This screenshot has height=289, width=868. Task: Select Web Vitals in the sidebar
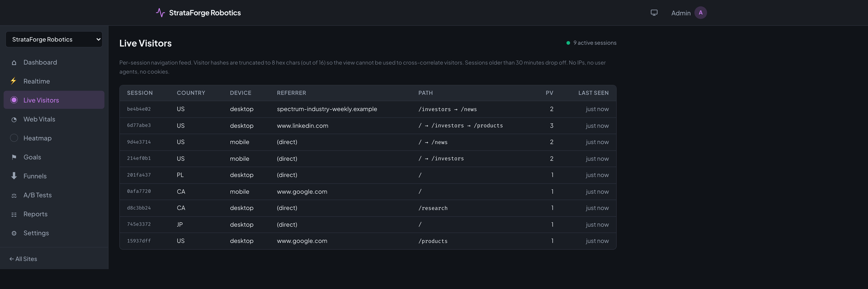point(54,119)
